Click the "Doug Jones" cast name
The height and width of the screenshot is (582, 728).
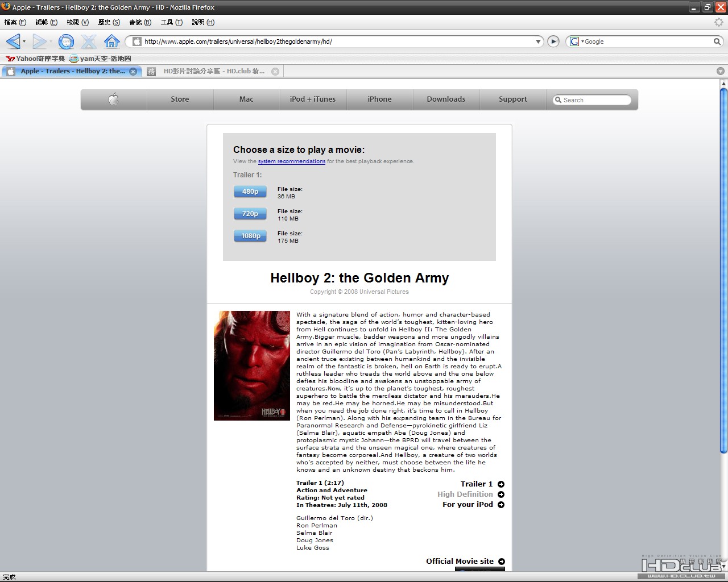315,541
